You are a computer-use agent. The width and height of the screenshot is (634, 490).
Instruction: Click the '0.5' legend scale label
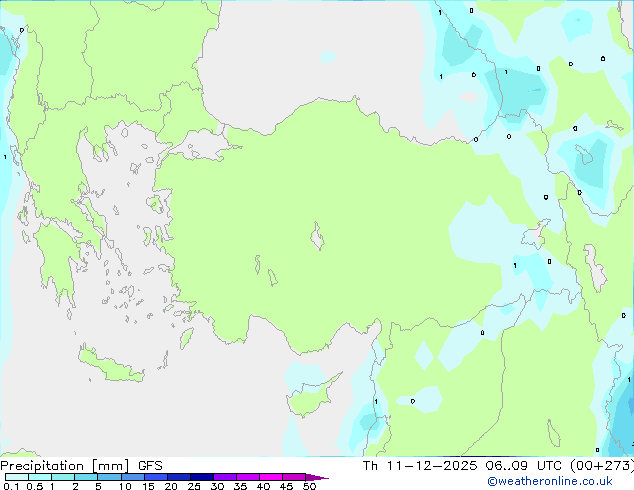[x=34, y=486]
